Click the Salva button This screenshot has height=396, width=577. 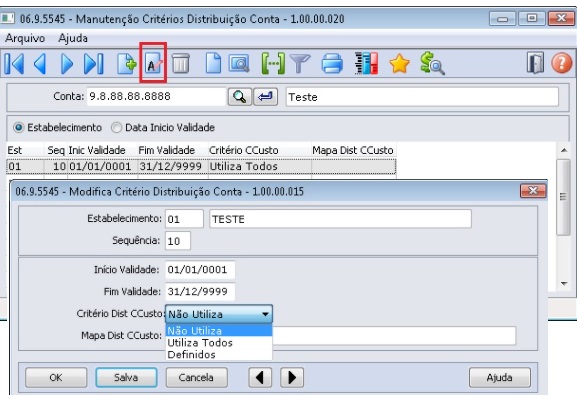tap(126, 378)
